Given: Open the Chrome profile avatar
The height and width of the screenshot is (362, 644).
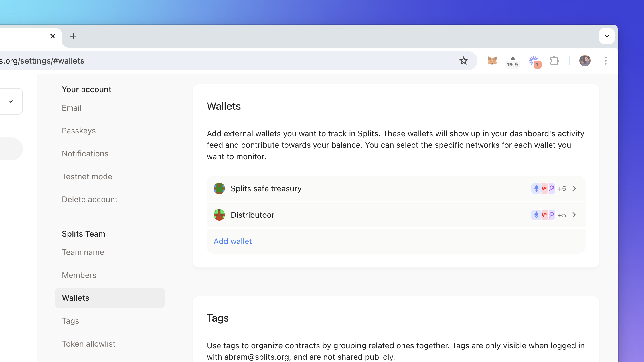Looking at the screenshot, I should (x=585, y=61).
